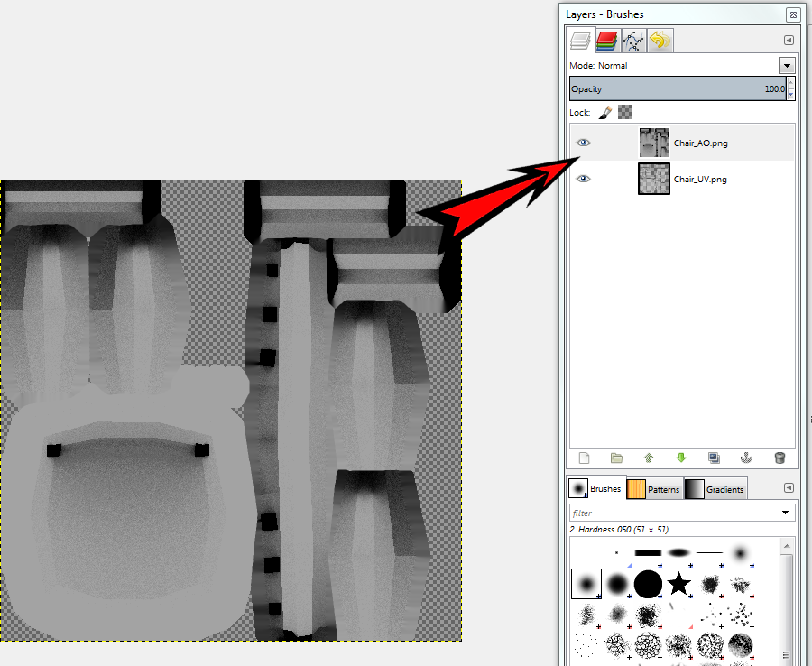Select the dense charcoal texture brush after the star

(x=710, y=584)
